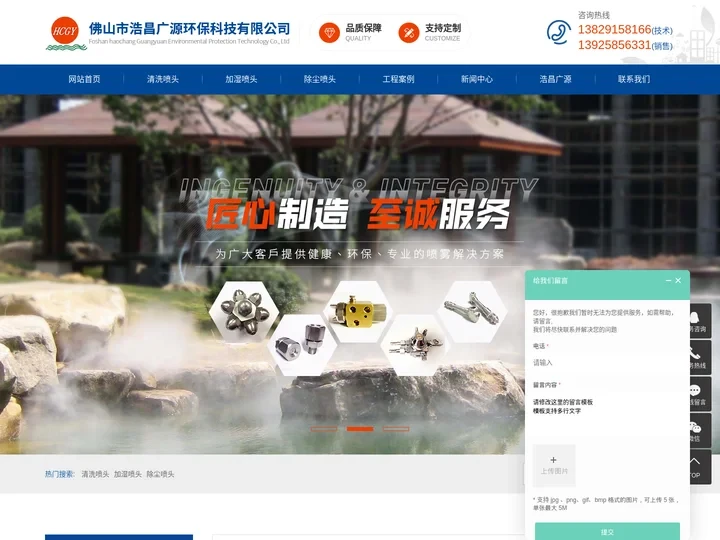The image size is (720, 540).
Task: Upload an image via 上传图片 box
Action: pyautogui.click(x=554, y=465)
